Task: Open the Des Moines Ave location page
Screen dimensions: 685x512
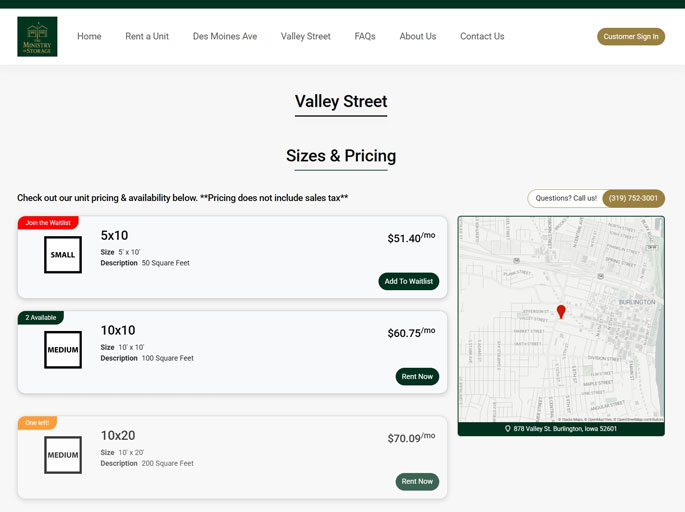Action: point(225,37)
